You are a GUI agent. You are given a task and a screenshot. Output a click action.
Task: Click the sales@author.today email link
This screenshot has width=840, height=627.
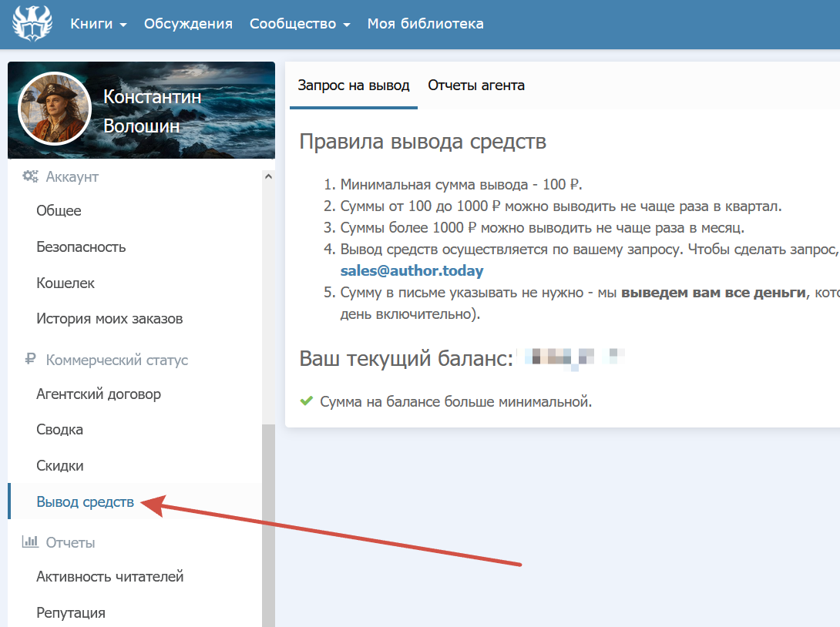(x=412, y=271)
